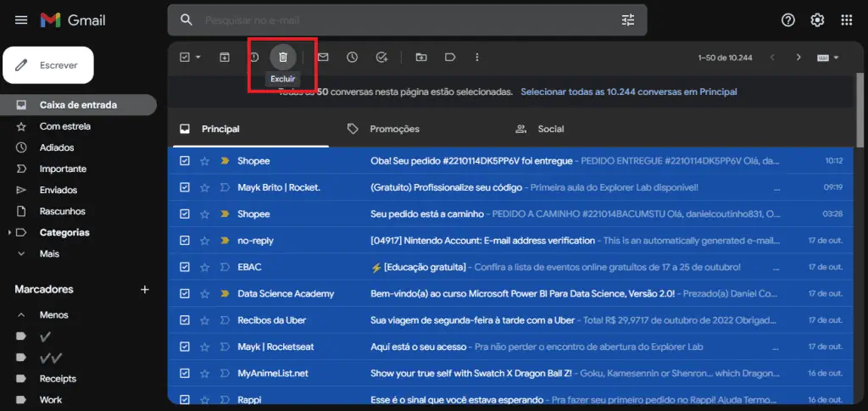Uncheck the no-reply Nintendo email

click(185, 241)
